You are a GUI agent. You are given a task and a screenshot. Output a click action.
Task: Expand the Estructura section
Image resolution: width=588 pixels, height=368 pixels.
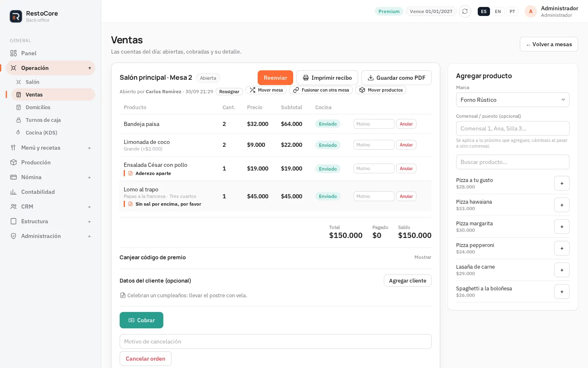[x=51, y=221]
